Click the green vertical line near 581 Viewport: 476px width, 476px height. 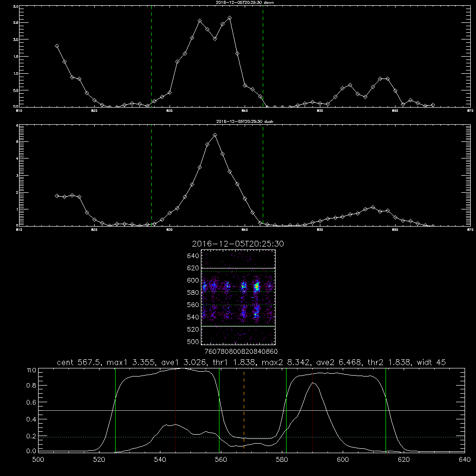pos(286,410)
